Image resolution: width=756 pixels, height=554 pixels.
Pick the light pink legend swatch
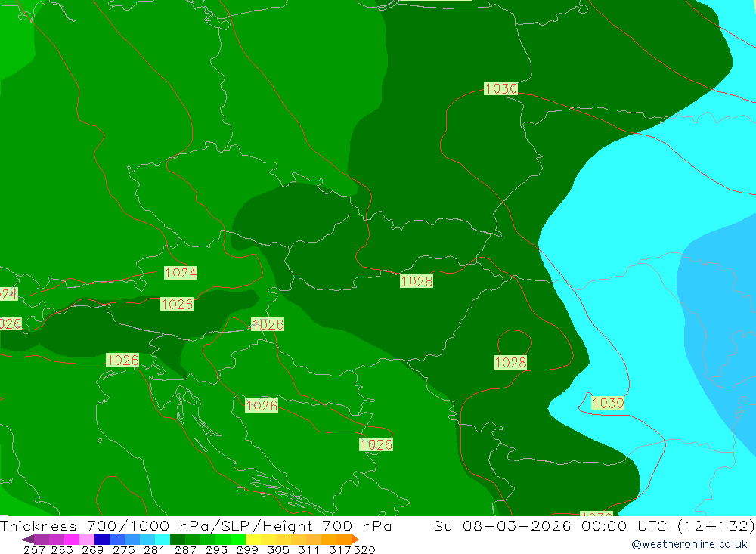(87, 539)
